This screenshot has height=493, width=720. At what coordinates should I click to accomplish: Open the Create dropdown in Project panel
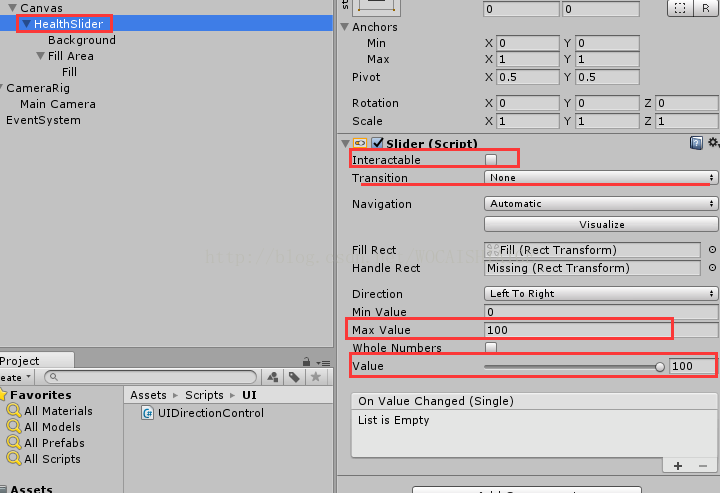[17, 377]
